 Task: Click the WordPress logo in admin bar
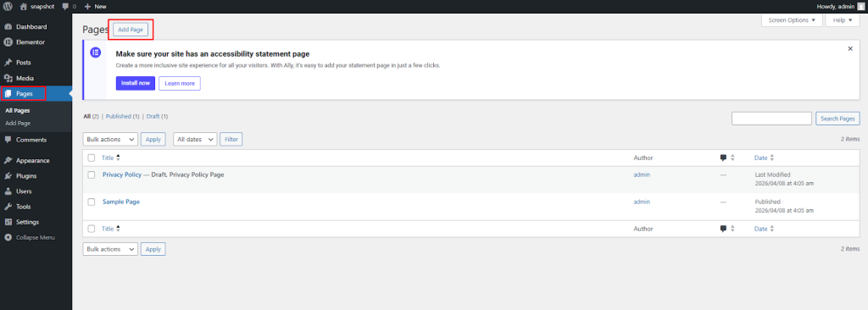point(8,6)
